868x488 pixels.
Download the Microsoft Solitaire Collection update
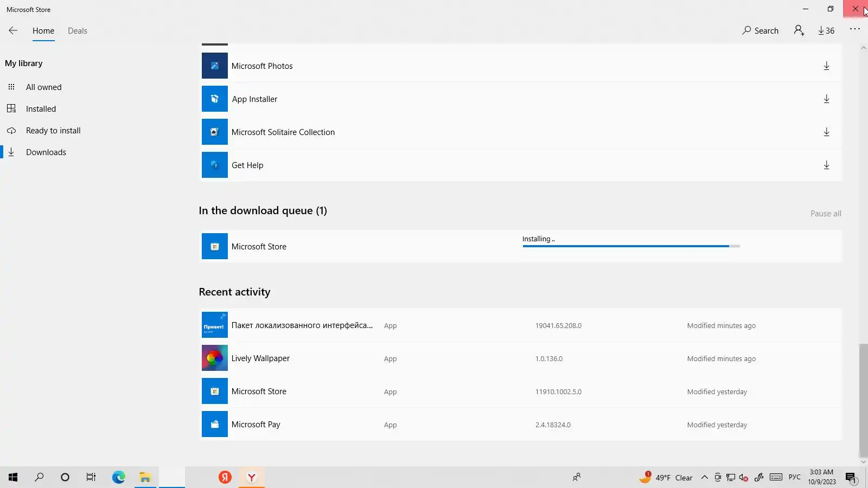(x=826, y=132)
